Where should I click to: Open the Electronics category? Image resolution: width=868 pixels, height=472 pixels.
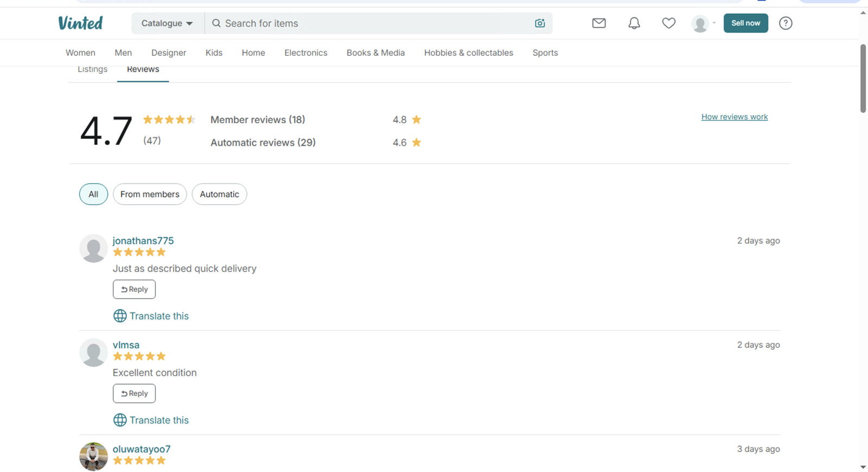point(306,53)
